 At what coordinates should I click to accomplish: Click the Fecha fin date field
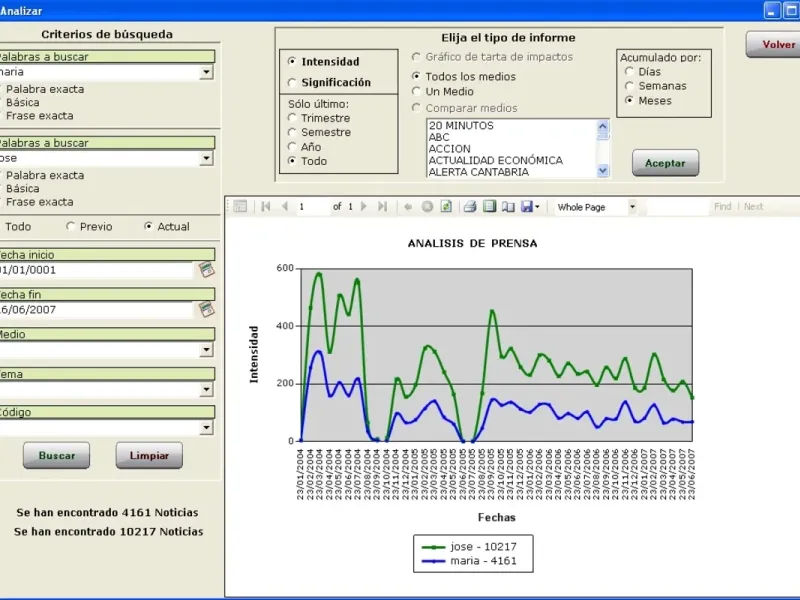(96, 310)
